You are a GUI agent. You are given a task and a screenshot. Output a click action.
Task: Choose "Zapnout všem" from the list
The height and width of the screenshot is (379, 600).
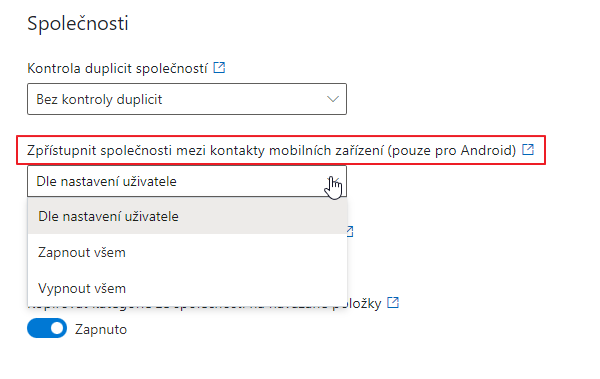pos(187,252)
